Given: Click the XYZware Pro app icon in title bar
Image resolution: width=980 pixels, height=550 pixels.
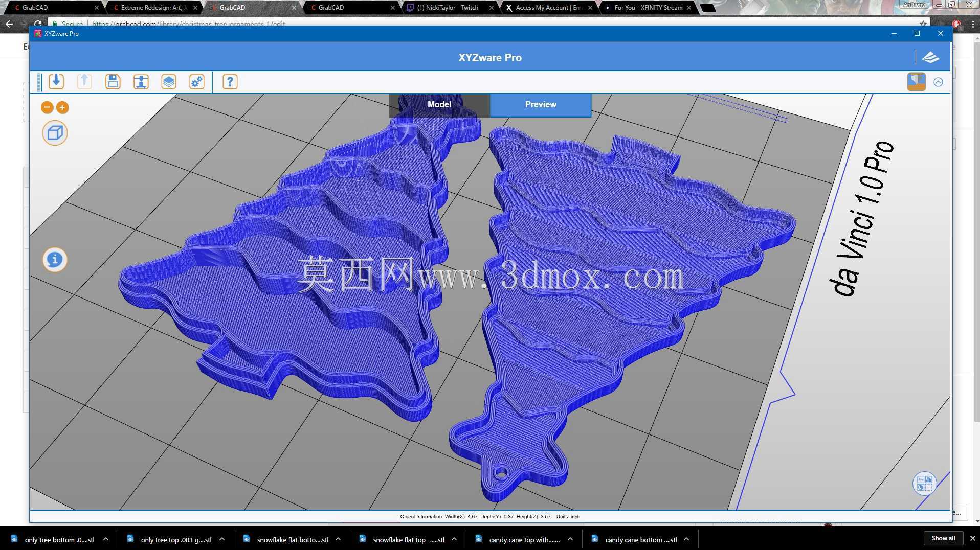Looking at the screenshot, I should (38, 34).
